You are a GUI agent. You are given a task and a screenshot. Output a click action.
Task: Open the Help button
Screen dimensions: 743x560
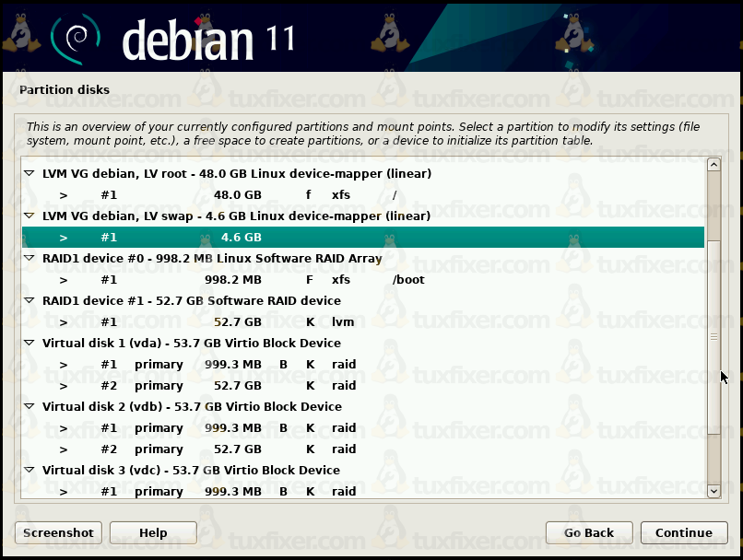pyautogui.click(x=153, y=532)
